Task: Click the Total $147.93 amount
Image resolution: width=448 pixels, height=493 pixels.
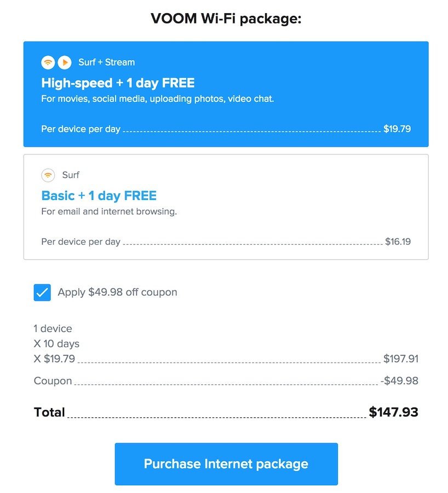Action: coord(393,412)
